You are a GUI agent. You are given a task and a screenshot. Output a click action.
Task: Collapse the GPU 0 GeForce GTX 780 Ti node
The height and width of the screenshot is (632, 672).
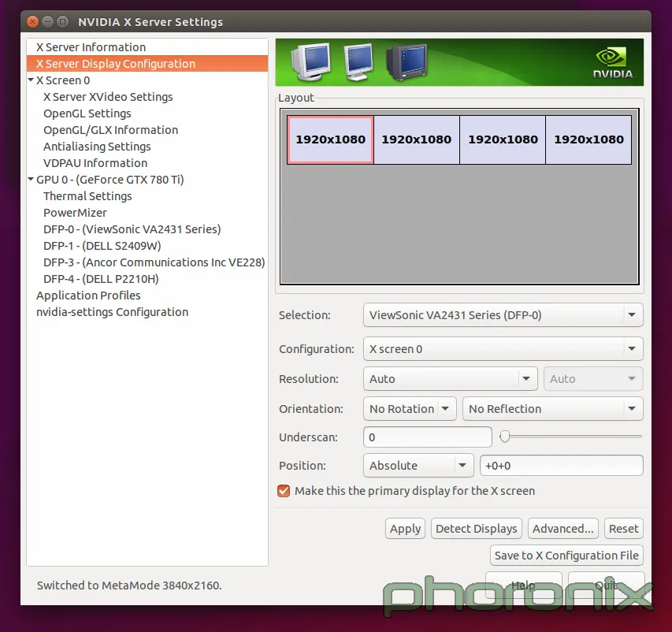[x=31, y=179]
